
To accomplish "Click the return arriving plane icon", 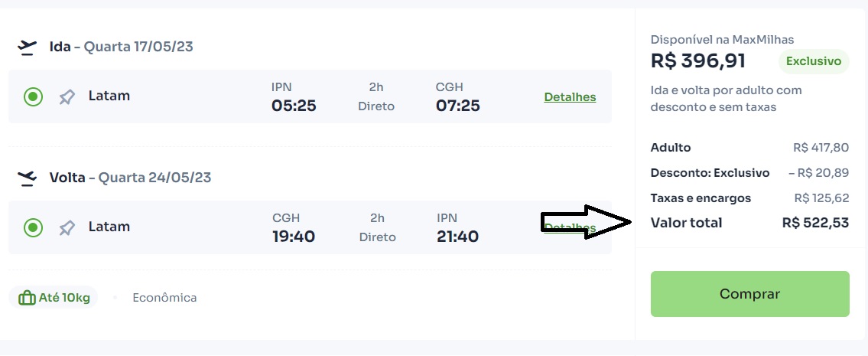I will point(27,178).
